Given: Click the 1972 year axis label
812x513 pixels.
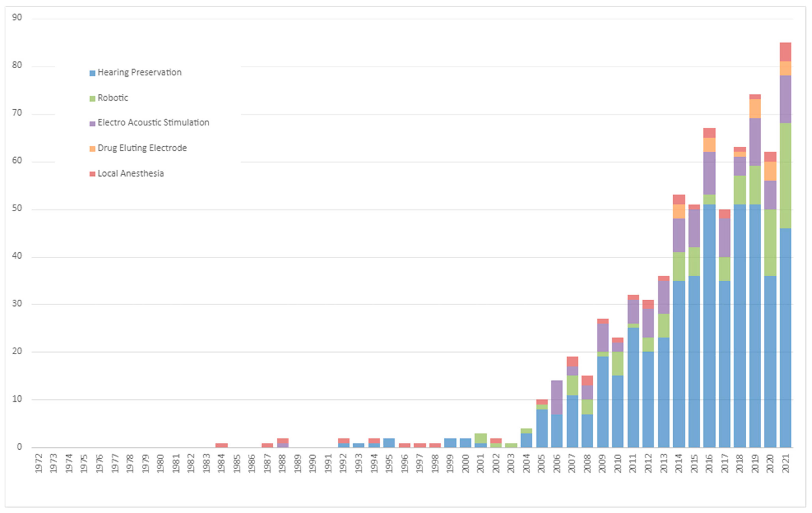Looking at the screenshot, I should point(39,464).
